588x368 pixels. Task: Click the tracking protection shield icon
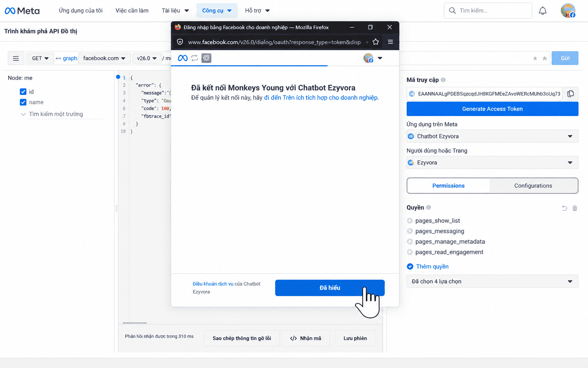pyautogui.click(x=180, y=42)
